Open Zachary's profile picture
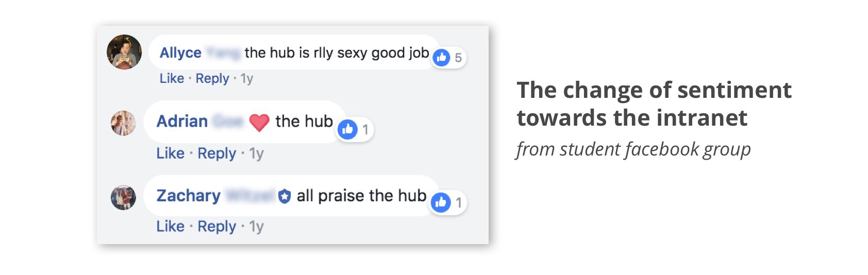868x275 pixels. [123, 198]
